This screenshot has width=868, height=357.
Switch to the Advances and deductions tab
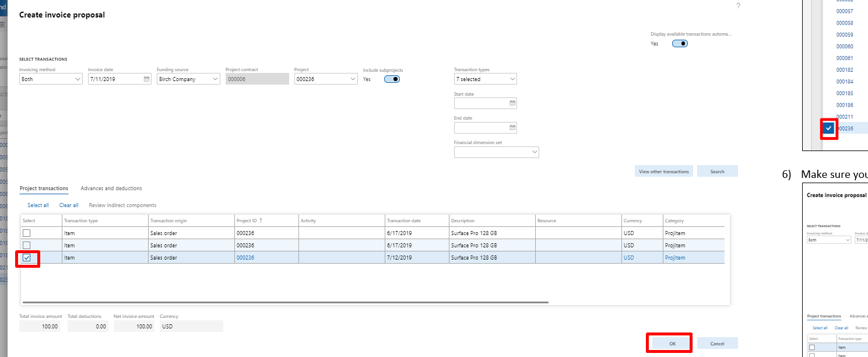coord(111,188)
